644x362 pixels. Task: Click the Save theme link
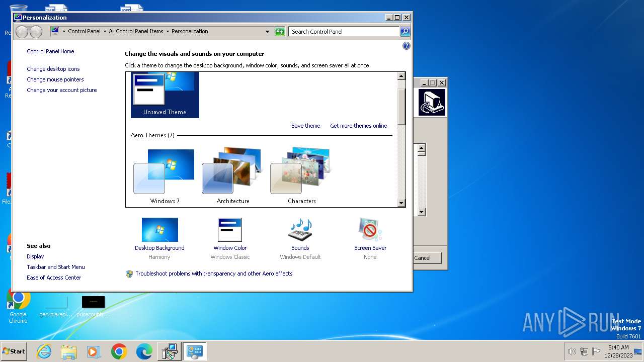(306, 126)
